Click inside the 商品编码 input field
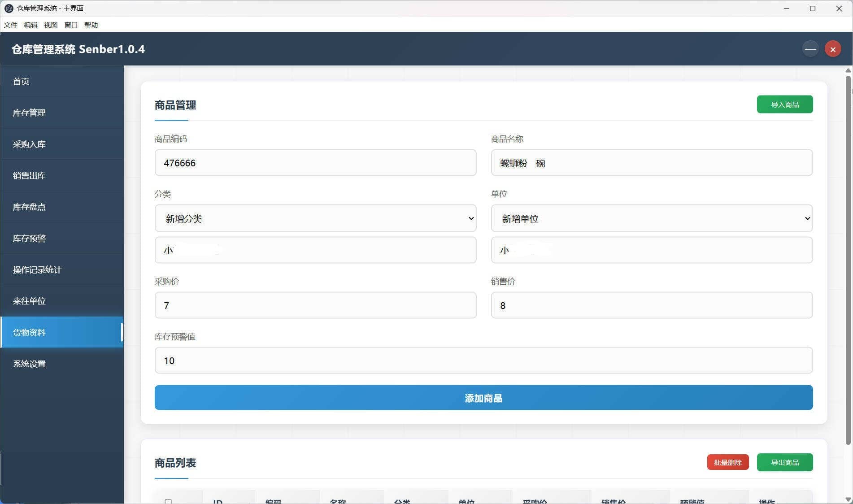 [x=315, y=163]
